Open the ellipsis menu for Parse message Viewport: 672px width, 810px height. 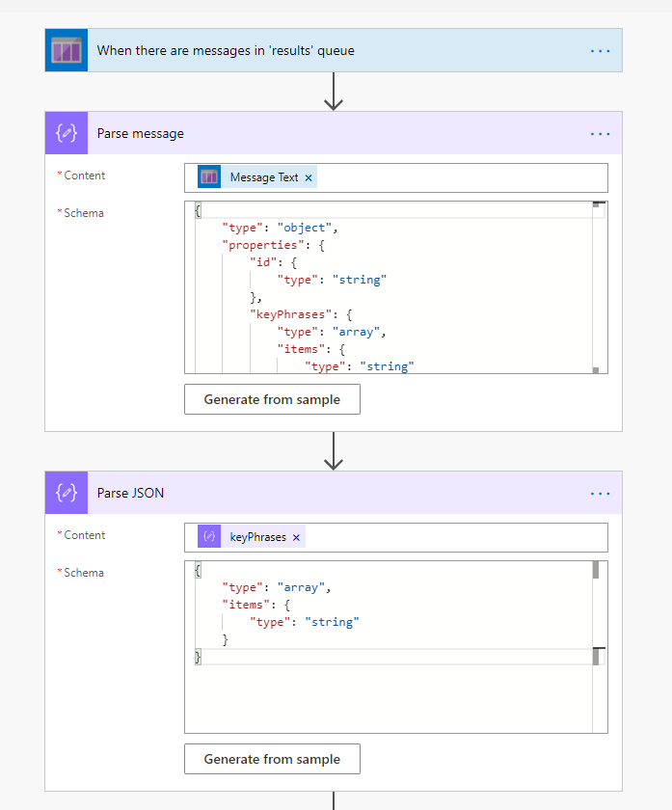601,134
